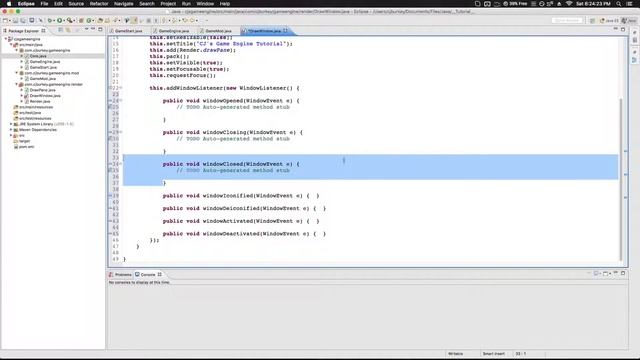
Task: Open the Navigate menu
Action: click(123, 4)
